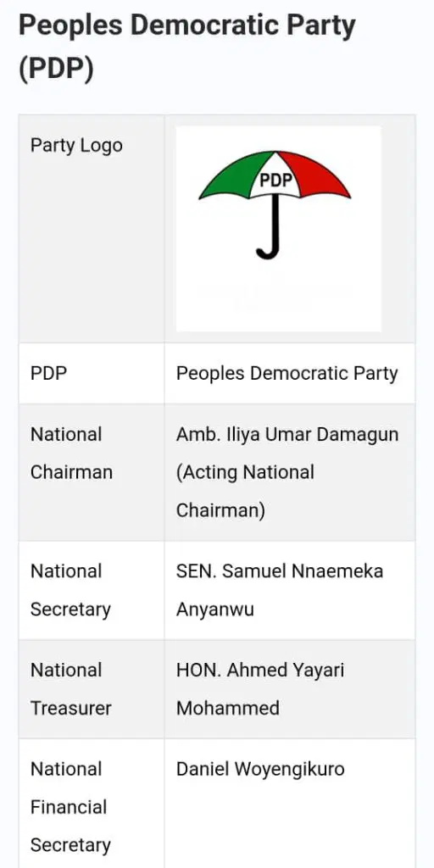Select the Peoples Democratic Party table value

pos(287,374)
